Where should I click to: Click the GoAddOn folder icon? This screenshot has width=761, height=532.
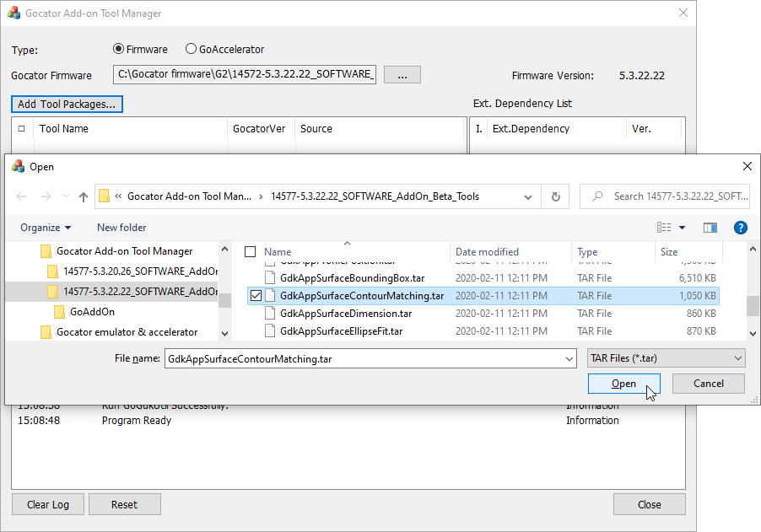pos(59,312)
